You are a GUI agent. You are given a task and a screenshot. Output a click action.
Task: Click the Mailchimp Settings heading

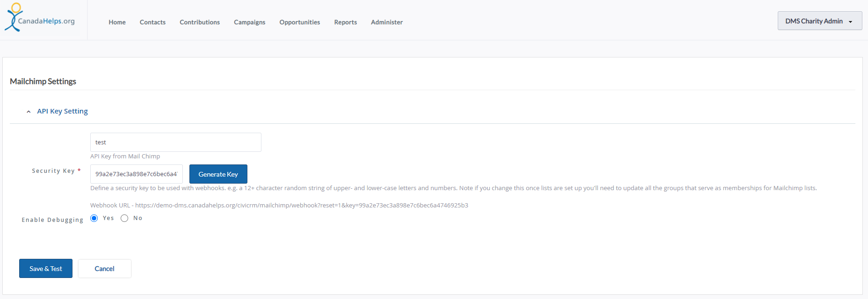point(43,81)
